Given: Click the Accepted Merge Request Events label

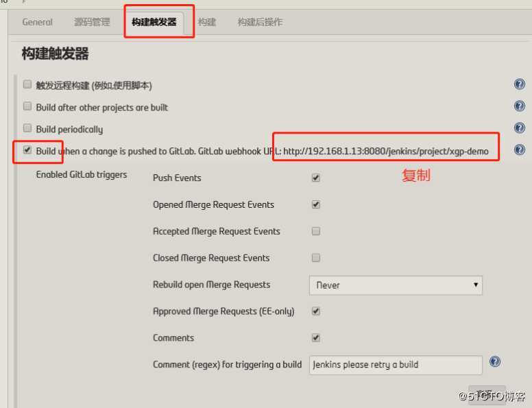Looking at the screenshot, I should tap(217, 232).
